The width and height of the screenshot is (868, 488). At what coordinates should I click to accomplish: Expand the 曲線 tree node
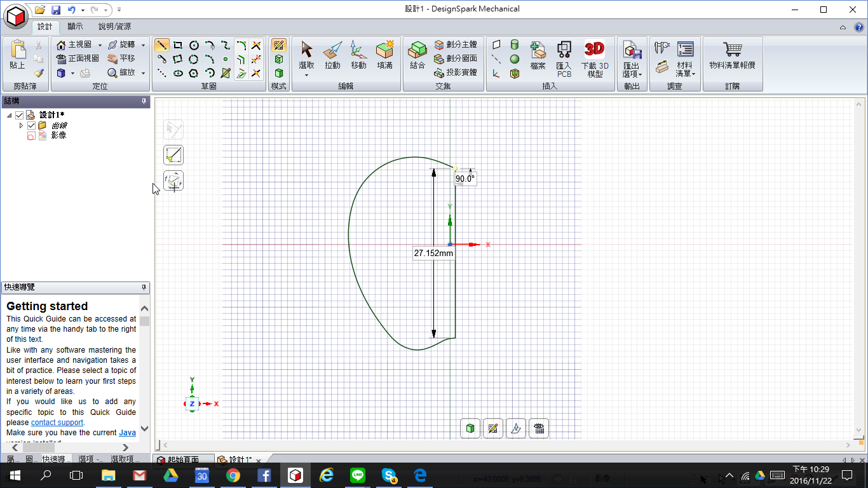[x=21, y=126]
